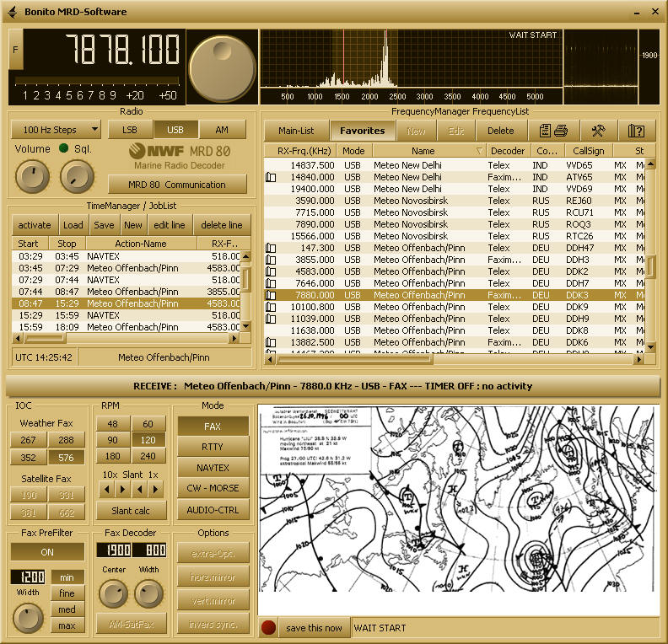Select the LSB sideband mode
The width and height of the screenshot is (668, 644).
(x=130, y=130)
